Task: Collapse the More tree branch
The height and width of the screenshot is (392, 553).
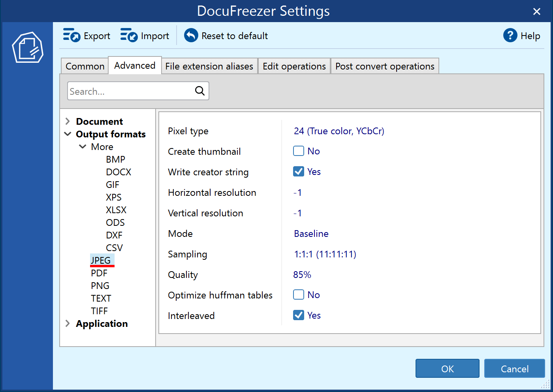Action: tap(82, 146)
